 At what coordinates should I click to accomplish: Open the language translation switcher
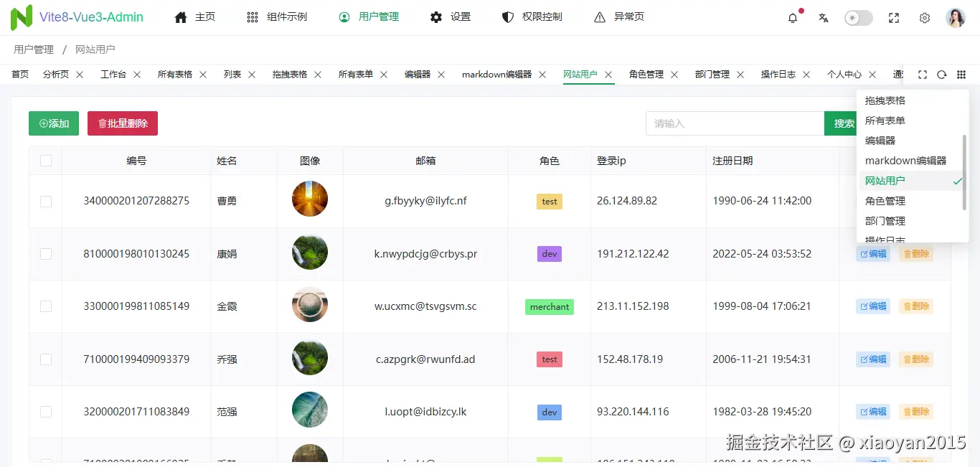tap(824, 18)
